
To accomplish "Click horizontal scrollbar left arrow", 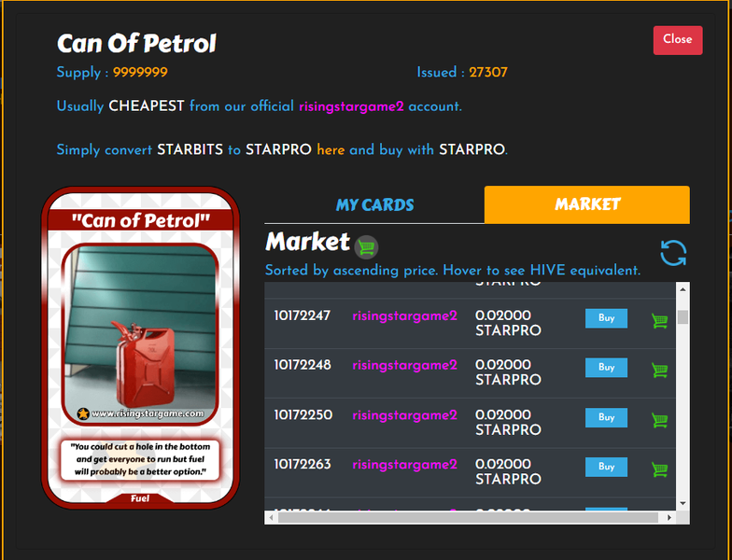I will coord(271,517).
